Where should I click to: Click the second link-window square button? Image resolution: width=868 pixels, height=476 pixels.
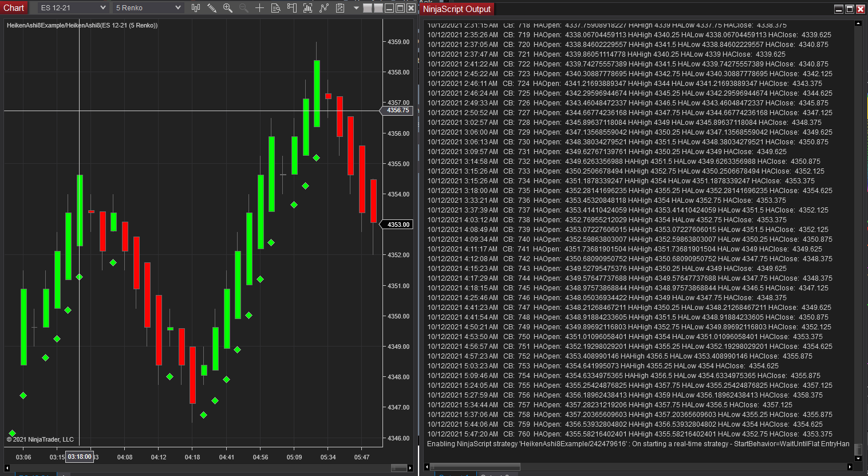click(x=378, y=8)
